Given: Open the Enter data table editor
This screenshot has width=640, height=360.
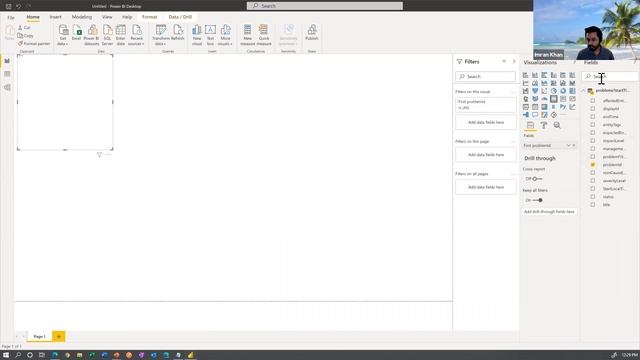Looking at the screenshot, I should click(120, 35).
